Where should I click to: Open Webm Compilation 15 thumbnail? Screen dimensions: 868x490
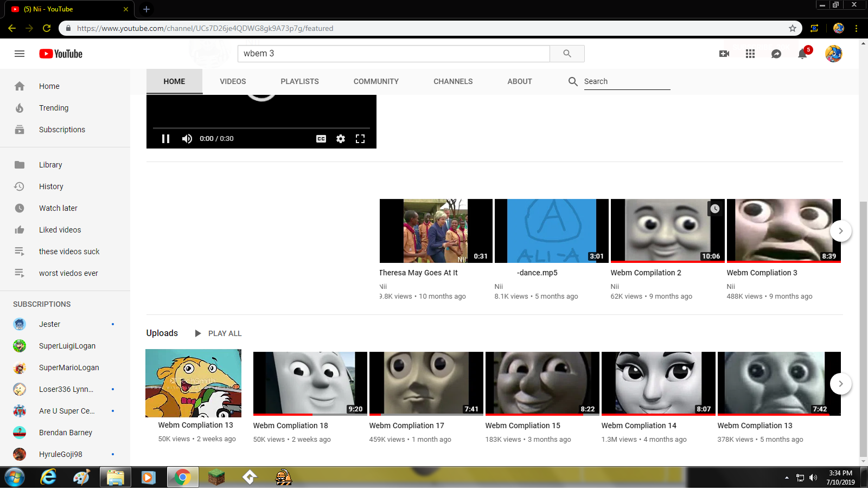tap(542, 384)
